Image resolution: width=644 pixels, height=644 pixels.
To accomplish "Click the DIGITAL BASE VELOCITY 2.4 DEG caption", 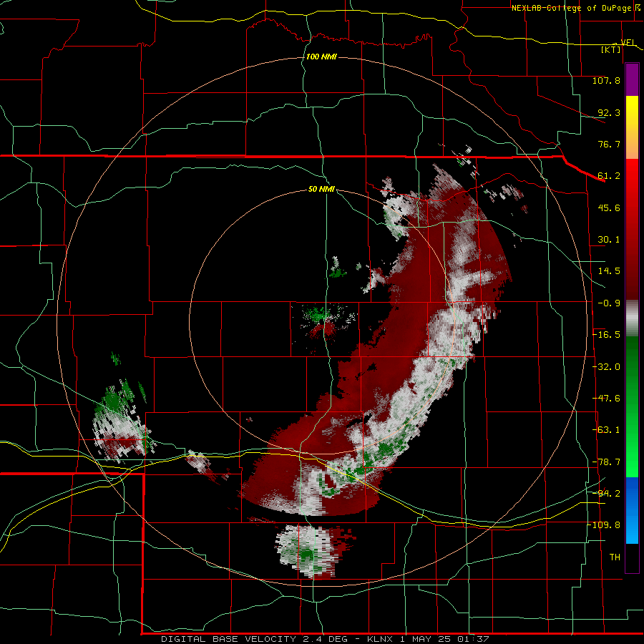I will click(254, 639).
